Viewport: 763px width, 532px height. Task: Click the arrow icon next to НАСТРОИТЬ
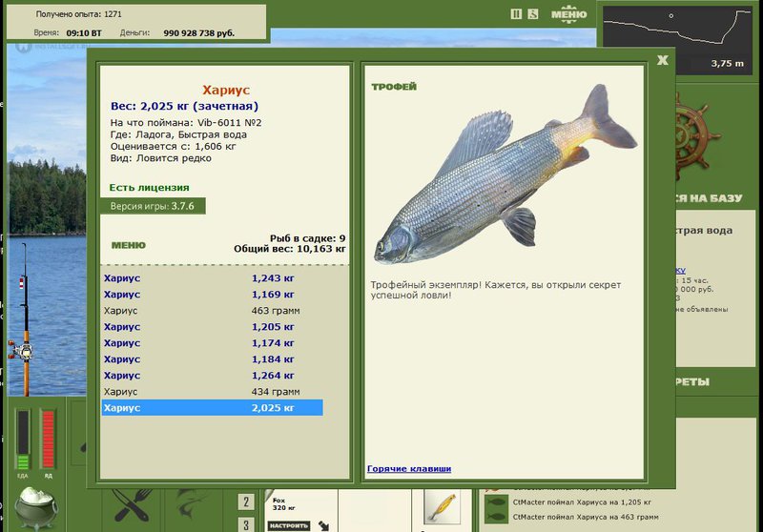[323, 525]
